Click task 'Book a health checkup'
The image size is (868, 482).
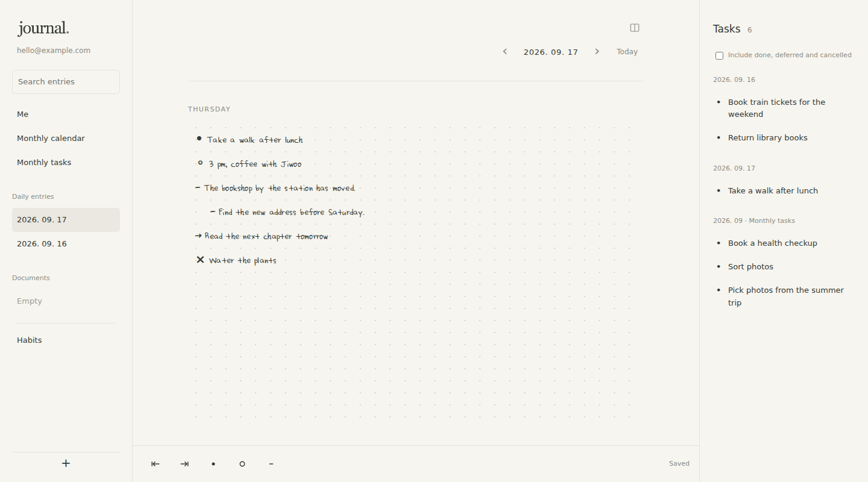(x=773, y=243)
